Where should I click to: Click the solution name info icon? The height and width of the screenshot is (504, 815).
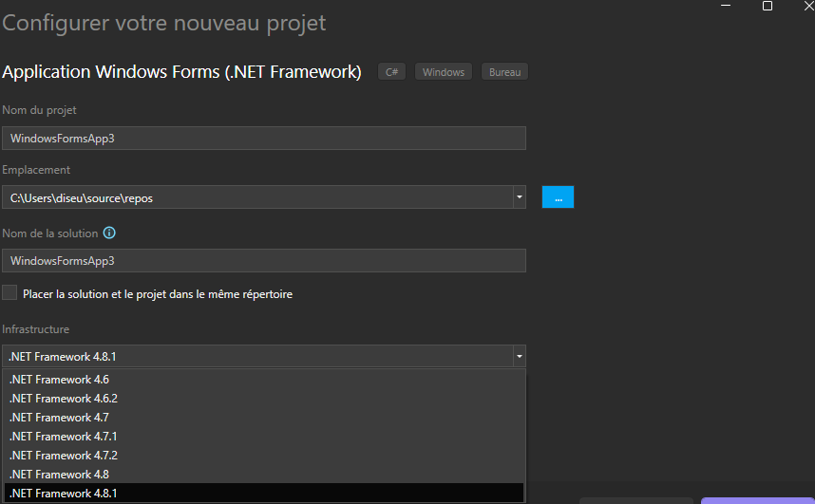[109, 233]
